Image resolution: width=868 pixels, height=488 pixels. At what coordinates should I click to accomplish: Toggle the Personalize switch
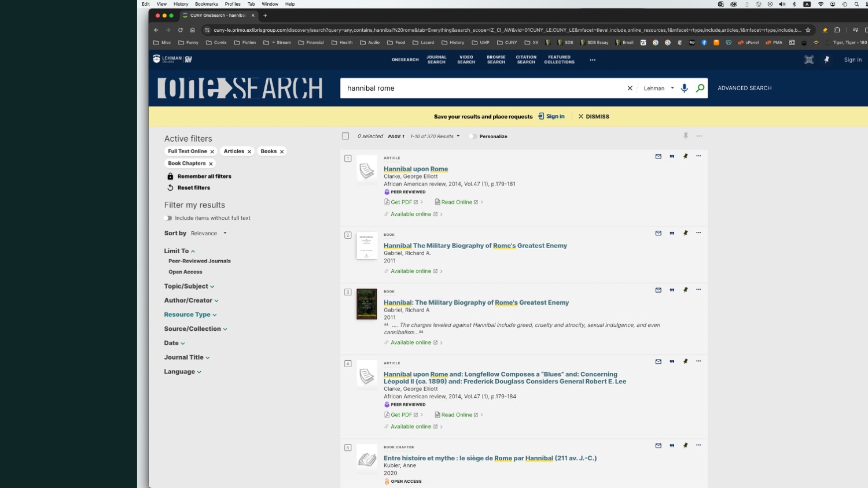pyautogui.click(x=473, y=136)
